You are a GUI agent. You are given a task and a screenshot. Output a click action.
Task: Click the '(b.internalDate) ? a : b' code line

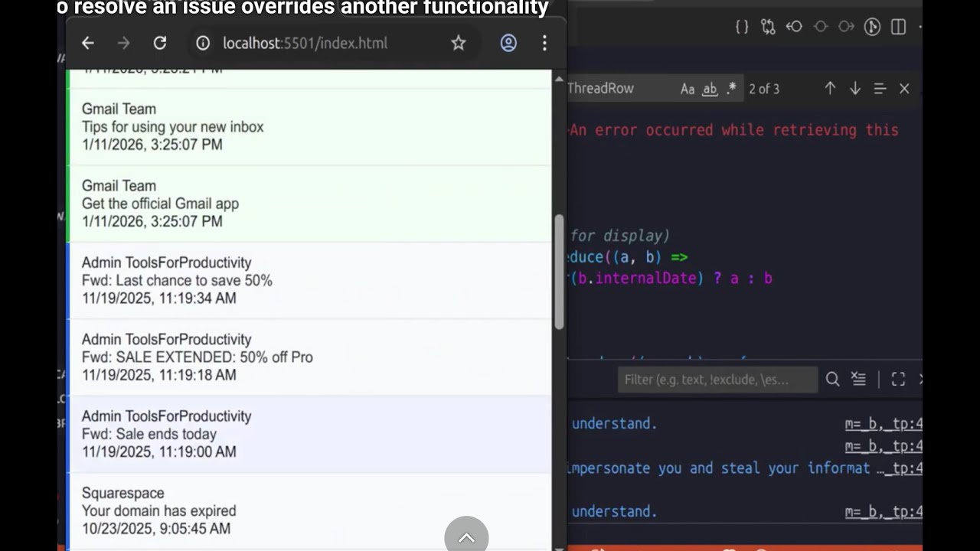671,279
